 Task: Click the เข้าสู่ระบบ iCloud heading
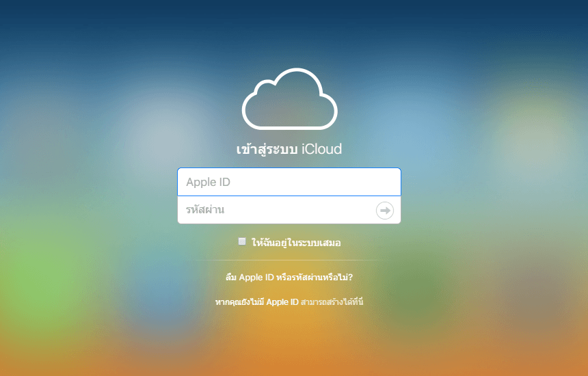[x=289, y=149]
